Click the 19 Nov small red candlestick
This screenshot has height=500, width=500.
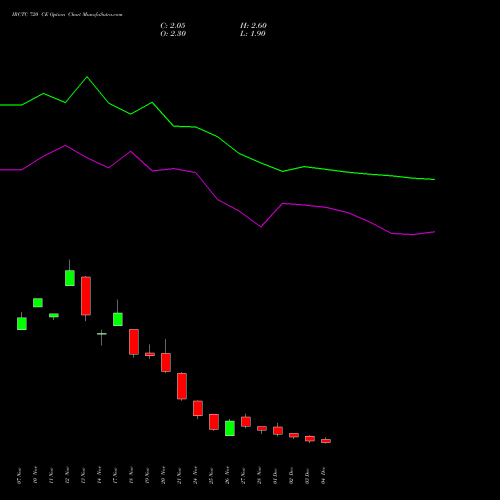click(x=150, y=354)
